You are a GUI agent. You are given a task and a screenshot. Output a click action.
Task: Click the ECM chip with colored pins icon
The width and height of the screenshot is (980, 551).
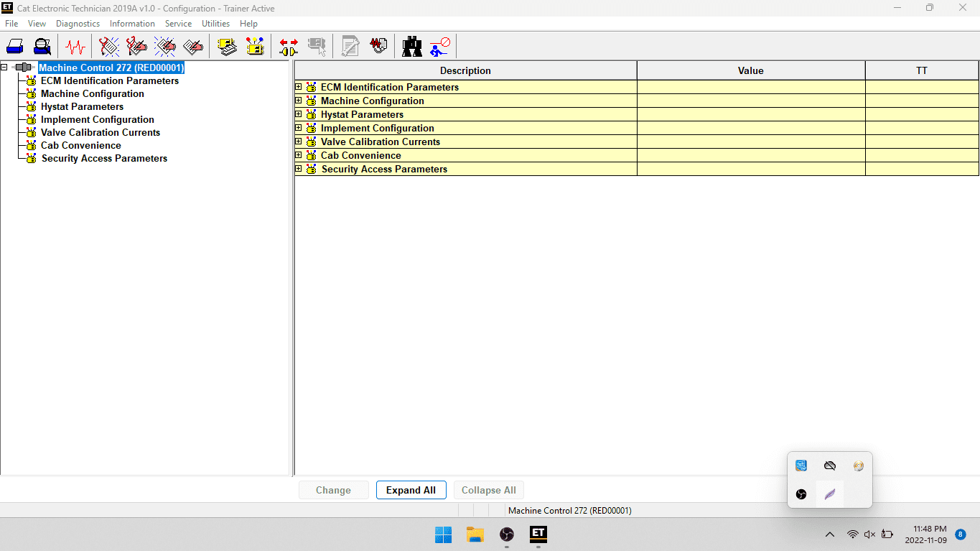click(x=255, y=47)
